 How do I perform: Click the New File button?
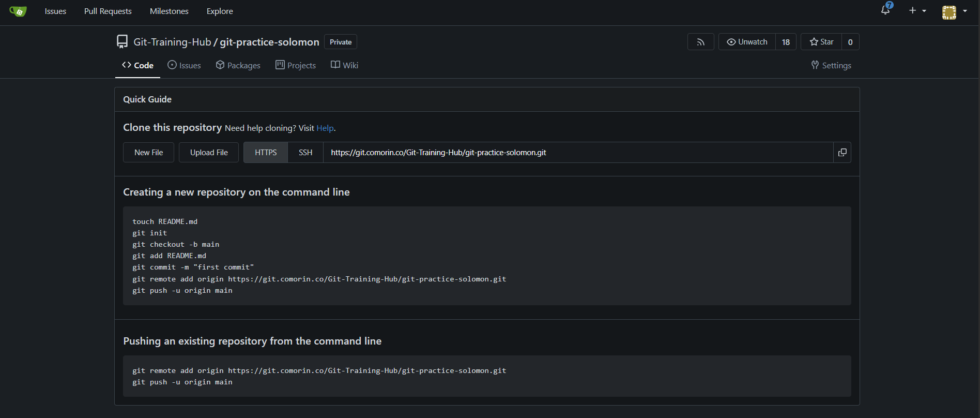tap(148, 153)
